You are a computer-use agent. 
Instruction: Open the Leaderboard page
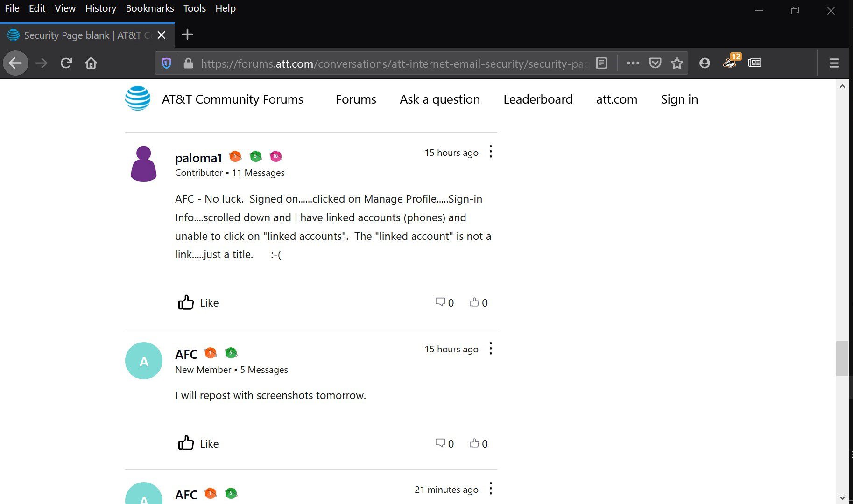pyautogui.click(x=538, y=99)
